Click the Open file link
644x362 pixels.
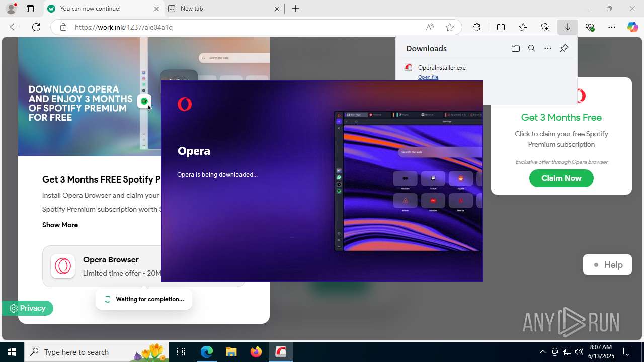[428, 77]
